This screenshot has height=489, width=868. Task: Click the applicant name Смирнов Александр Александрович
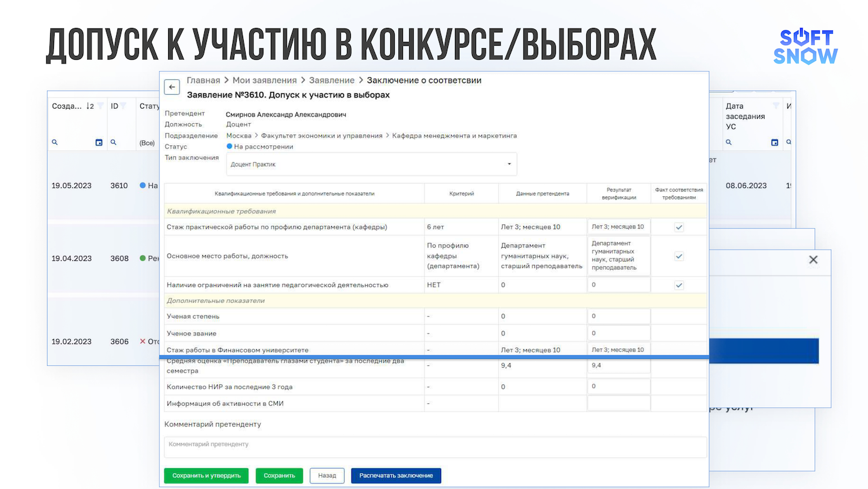pyautogui.click(x=286, y=114)
